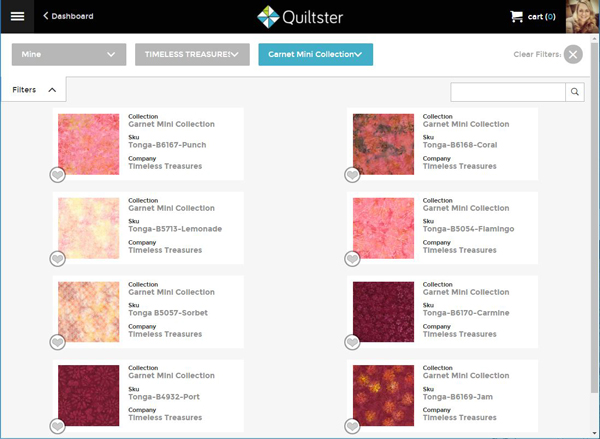Favorite the Tonga B5057-Sorbet fabric
The height and width of the screenshot is (439, 600).
pyautogui.click(x=57, y=342)
